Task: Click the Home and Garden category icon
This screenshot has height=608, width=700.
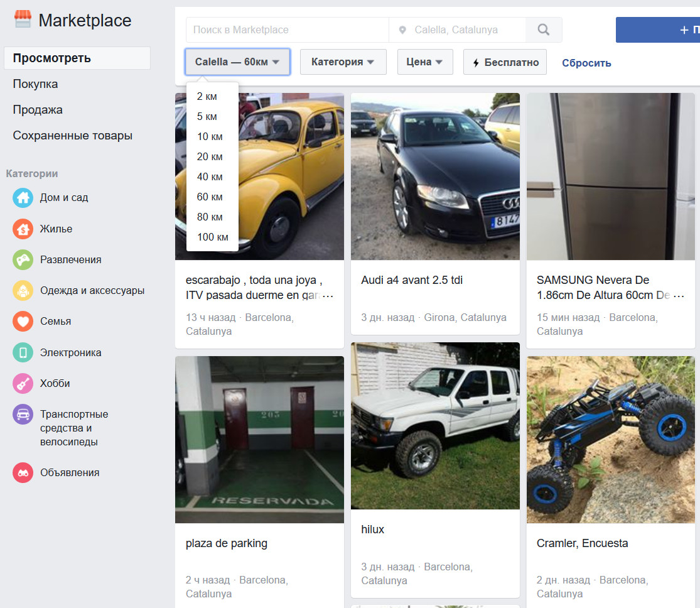Action: pyautogui.click(x=23, y=198)
